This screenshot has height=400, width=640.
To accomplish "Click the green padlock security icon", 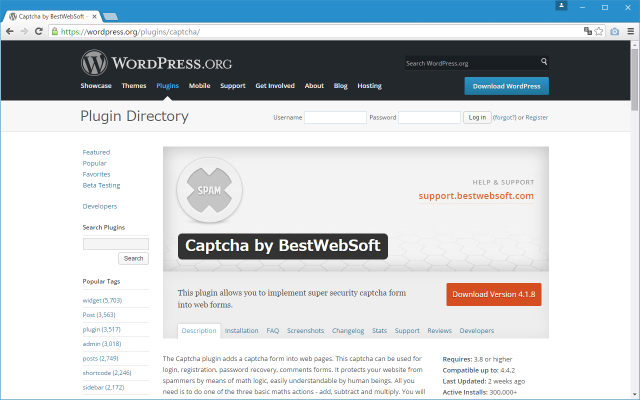I will point(55,31).
